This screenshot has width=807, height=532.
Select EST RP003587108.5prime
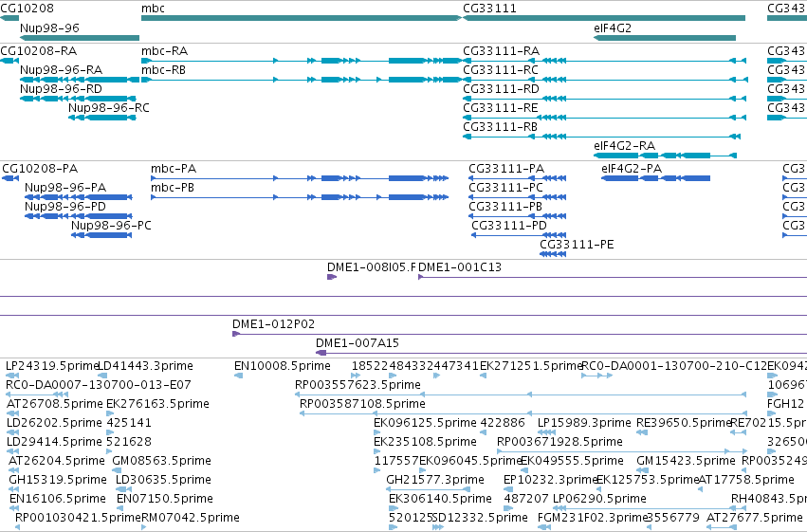(523, 413)
